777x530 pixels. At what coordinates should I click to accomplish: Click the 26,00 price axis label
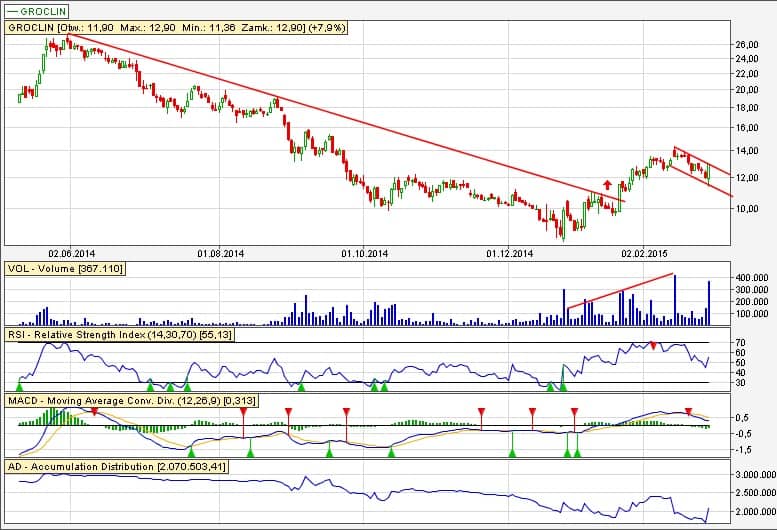pos(748,45)
